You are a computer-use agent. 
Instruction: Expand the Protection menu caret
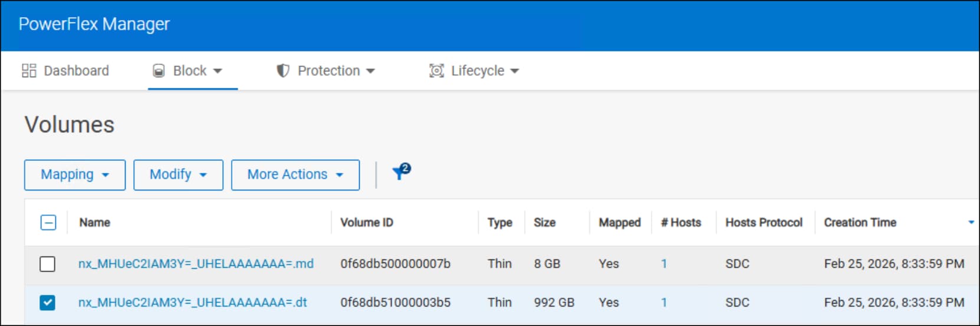(370, 71)
